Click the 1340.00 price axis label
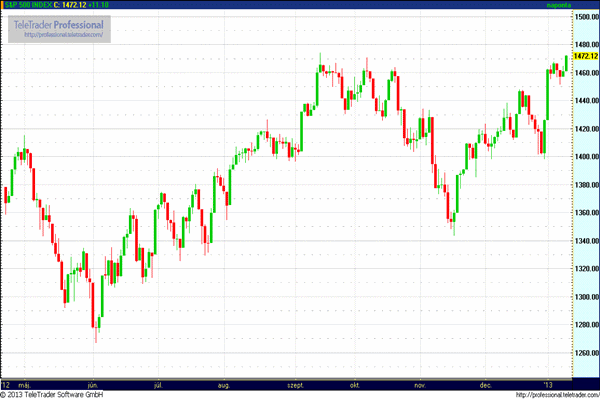 click(x=585, y=241)
